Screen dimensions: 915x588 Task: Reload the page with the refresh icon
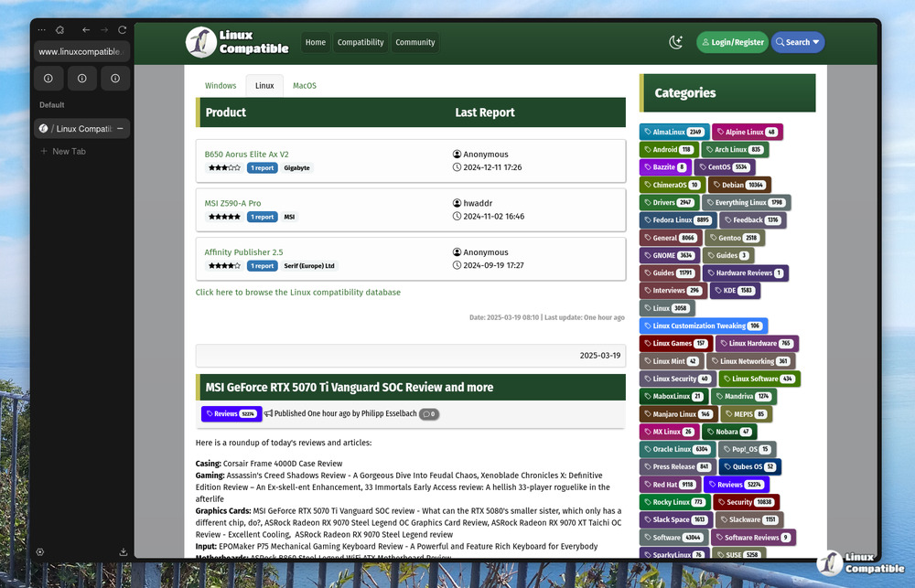pos(122,30)
